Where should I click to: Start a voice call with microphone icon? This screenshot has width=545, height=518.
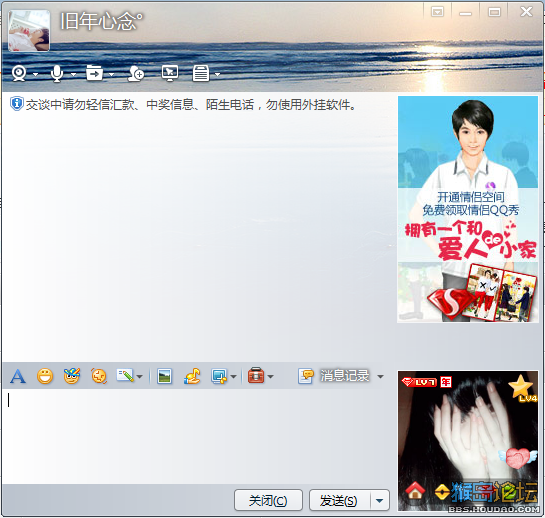pyautogui.click(x=57, y=74)
